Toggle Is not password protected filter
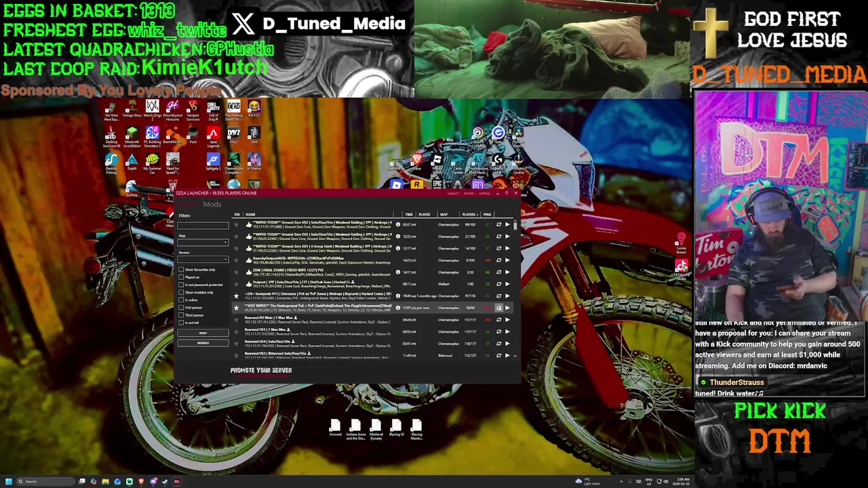 pos(181,285)
